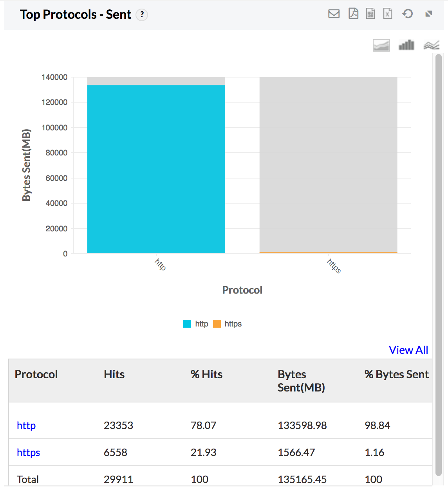Click the orange https bar in chart
The width and height of the screenshot is (448, 487).
(x=328, y=253)
